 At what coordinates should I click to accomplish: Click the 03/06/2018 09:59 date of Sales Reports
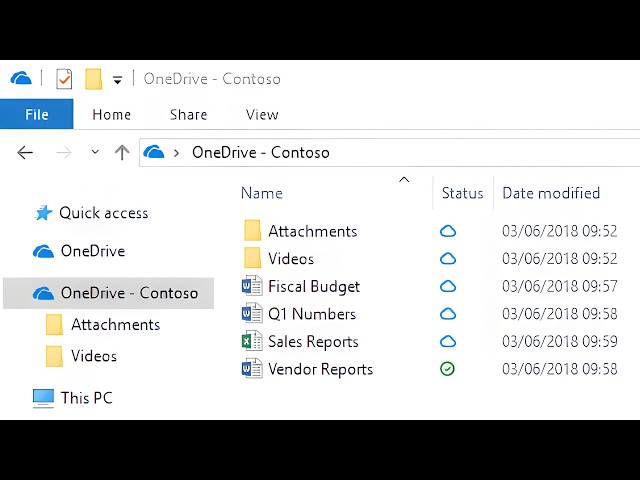tap(560, 342)
